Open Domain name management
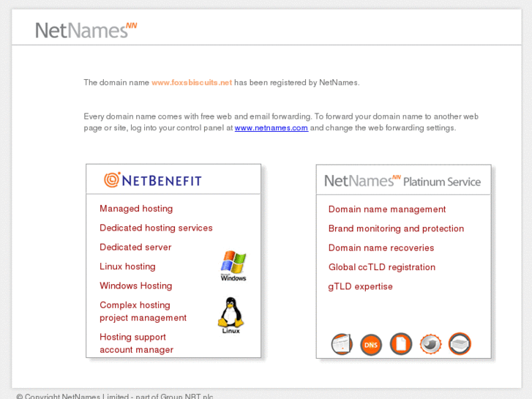Image resolution: width=532 pixels, height=399 pixels. tap(387, 209)
